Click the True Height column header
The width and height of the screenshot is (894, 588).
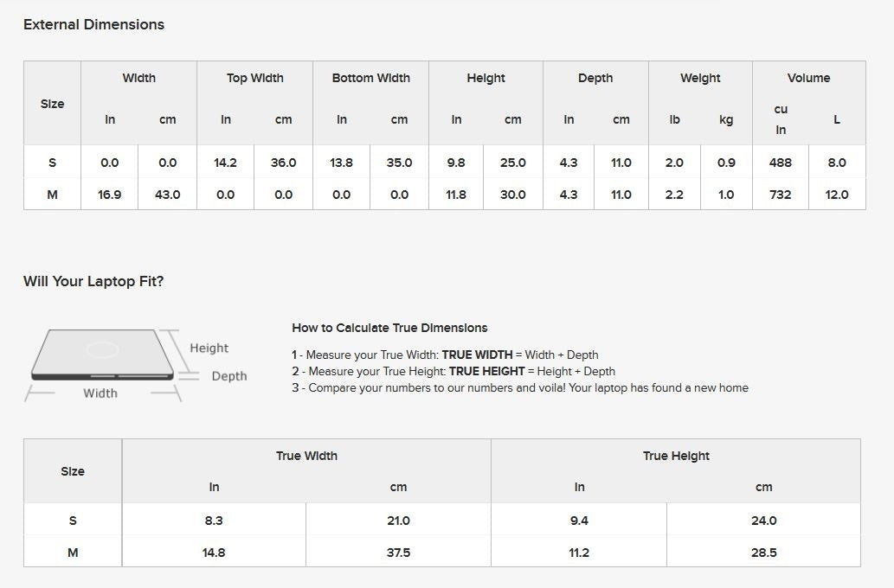click(x=676, y=456)
